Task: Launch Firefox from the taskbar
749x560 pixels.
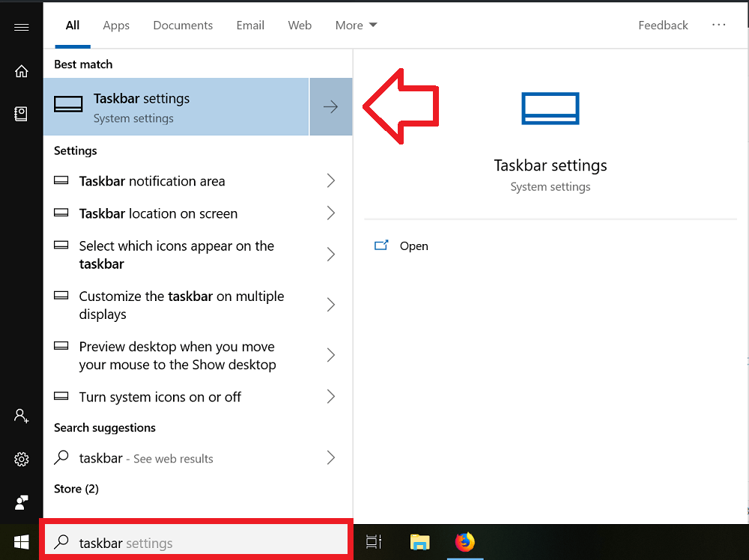Action: pyautogui.click(x=465, y=542)
